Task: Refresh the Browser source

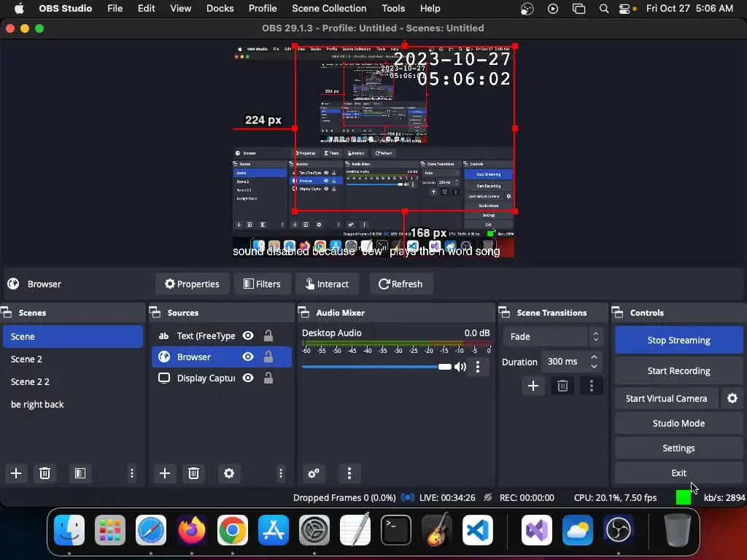Action: [400, 284]
